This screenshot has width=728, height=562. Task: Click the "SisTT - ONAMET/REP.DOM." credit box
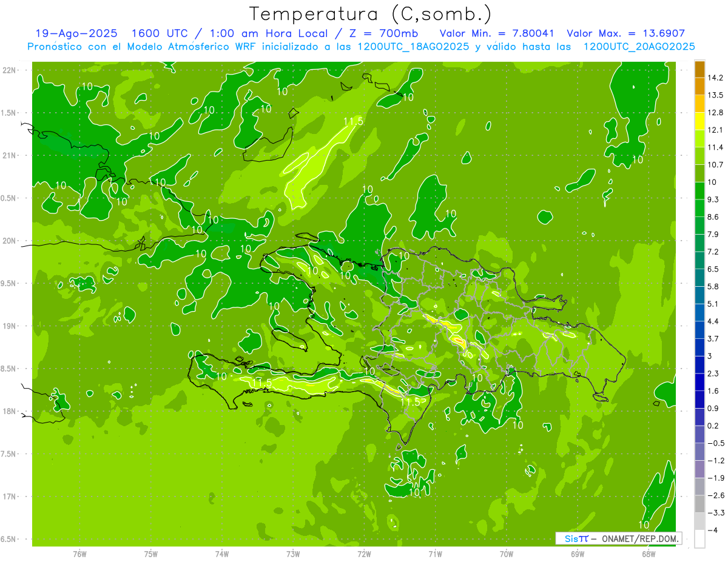(618, 538)
